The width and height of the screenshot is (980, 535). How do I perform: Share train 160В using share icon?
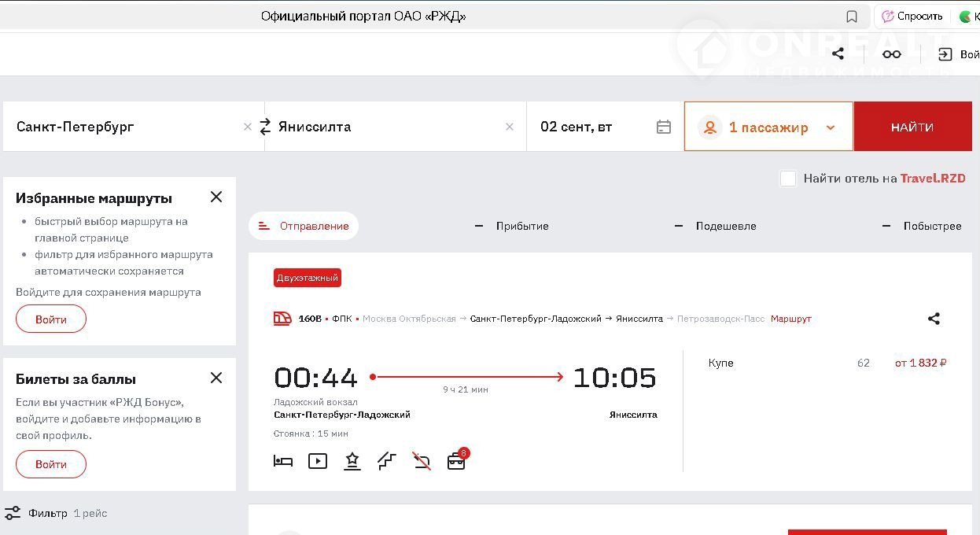(x=934, y=319)
